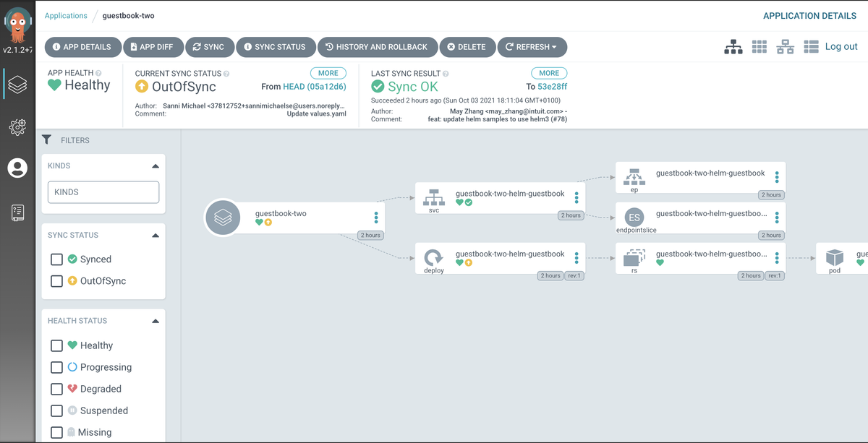Check the OutOfSync filter checkbox
868x443 pixels.
point(56,281)
